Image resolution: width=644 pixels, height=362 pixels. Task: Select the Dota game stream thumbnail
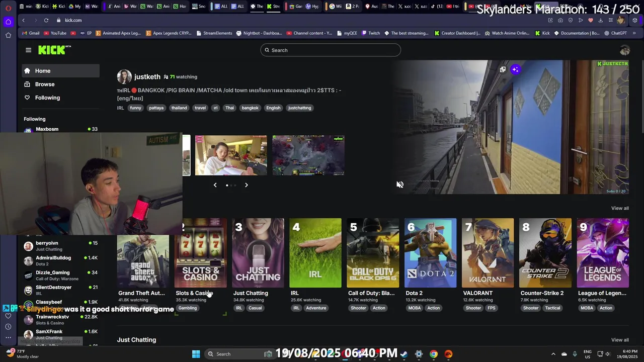click(x=308, y=155)
